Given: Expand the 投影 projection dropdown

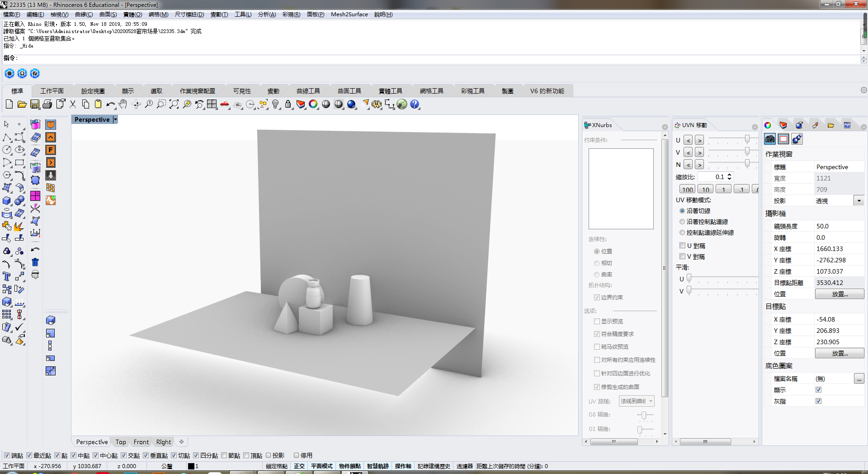Looking at the screenshot, I should pos(859,200).
